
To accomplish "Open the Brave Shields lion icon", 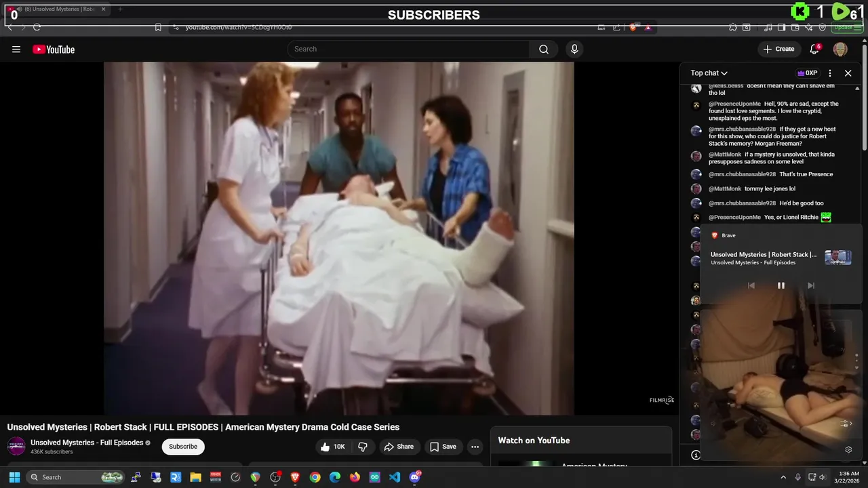I will (x=633, y=27).
